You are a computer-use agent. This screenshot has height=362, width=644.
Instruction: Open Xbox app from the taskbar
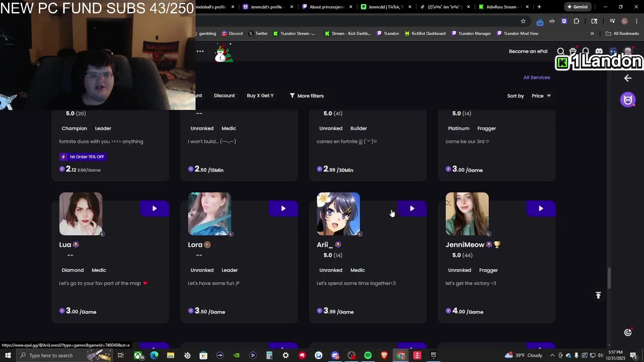click(x=138, y=355)
